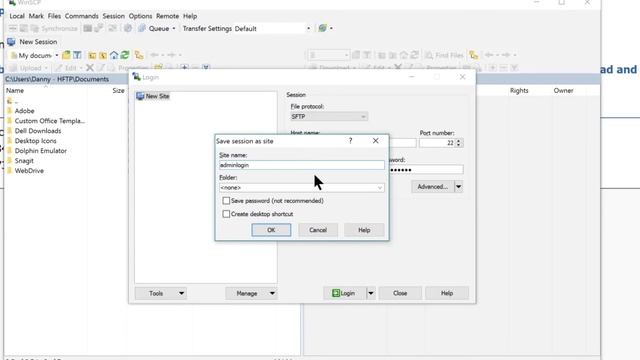Open the Local menu
Screen dimensions: 640x360
17,16
